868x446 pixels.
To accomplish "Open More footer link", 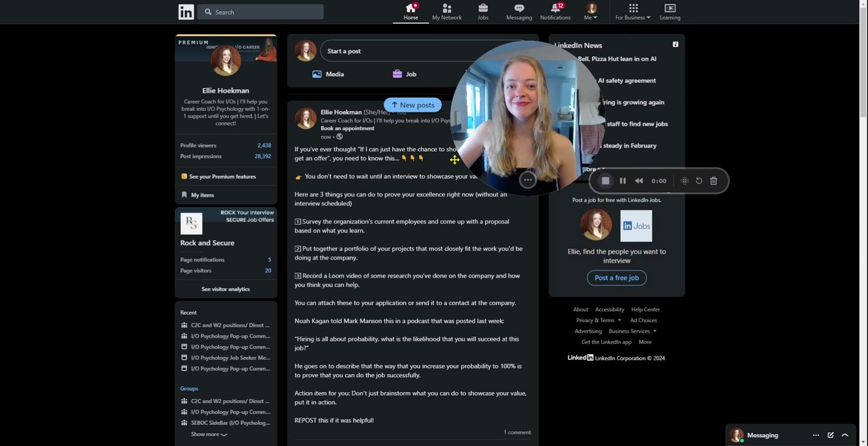I will (645, 342).
